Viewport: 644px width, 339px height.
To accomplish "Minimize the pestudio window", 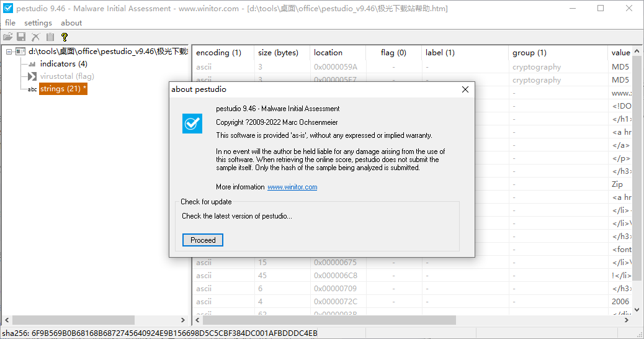I will 573,8.
